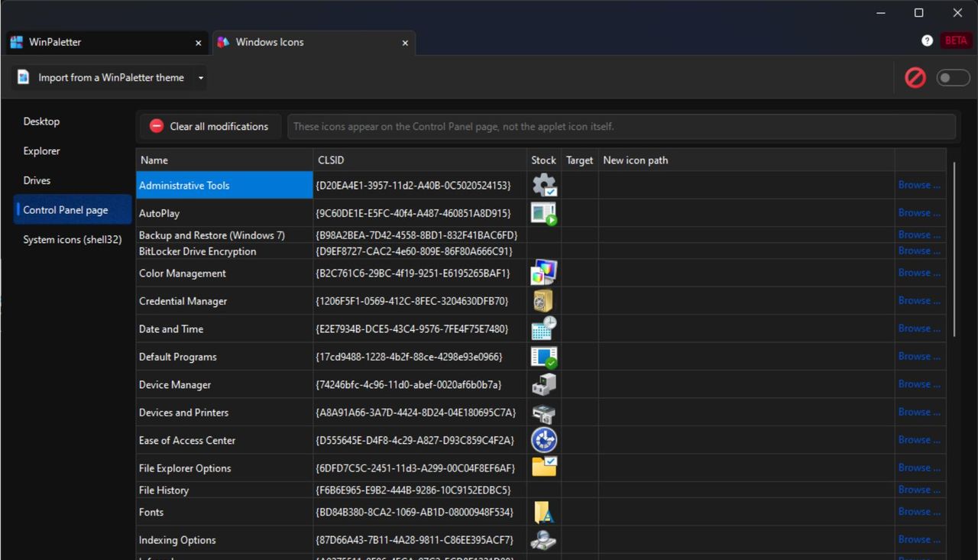
Task: Click the Clear all modifications minus icon
Action: click(x=156, y=126)
